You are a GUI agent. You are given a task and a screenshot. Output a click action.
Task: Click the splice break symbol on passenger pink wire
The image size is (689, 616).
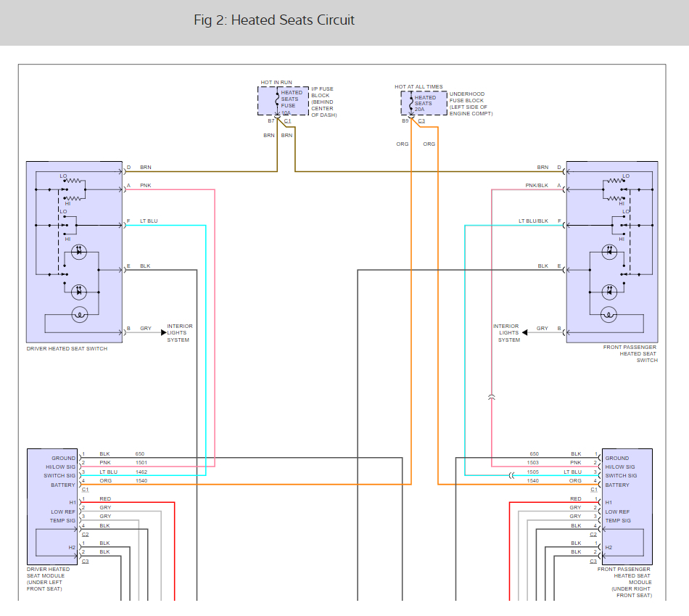click(492, 398)
